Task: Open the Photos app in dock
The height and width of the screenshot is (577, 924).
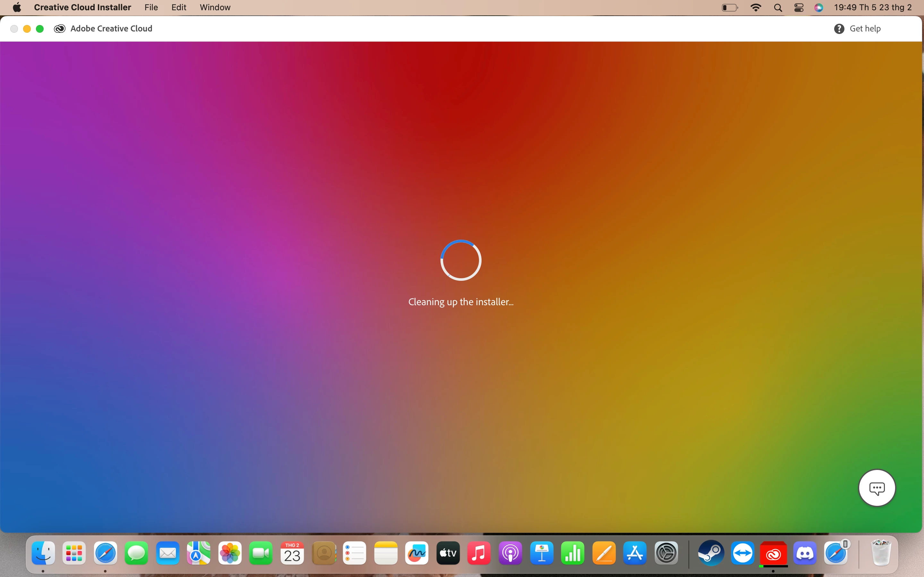Action: pos(230,553)
